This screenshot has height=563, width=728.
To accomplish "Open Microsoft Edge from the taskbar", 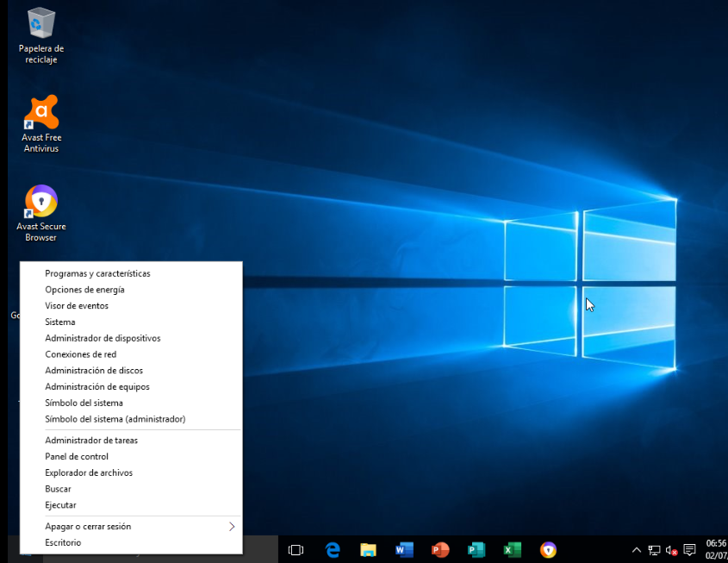I will tap(333, 550).
